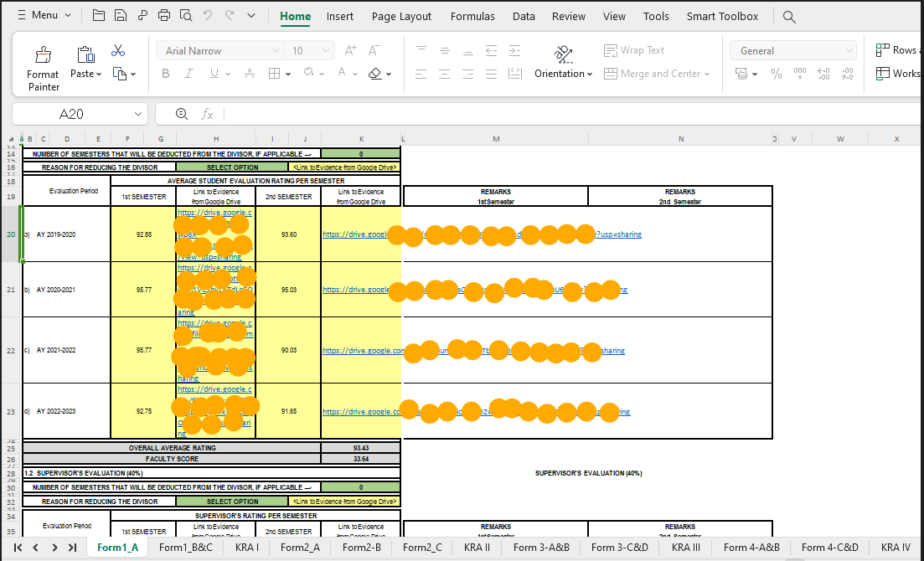924x561 pixels.
Task: Click the Print icon
Action: [x=164, y=16]
